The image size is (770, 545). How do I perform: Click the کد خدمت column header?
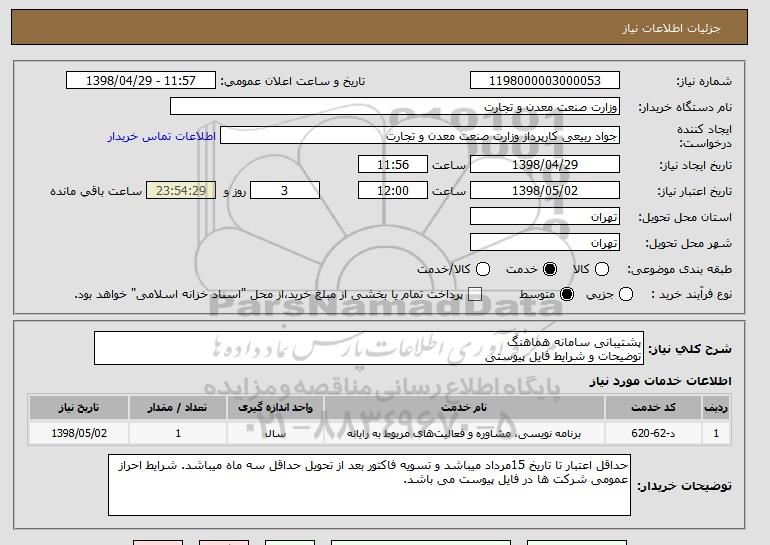point(653,408)
